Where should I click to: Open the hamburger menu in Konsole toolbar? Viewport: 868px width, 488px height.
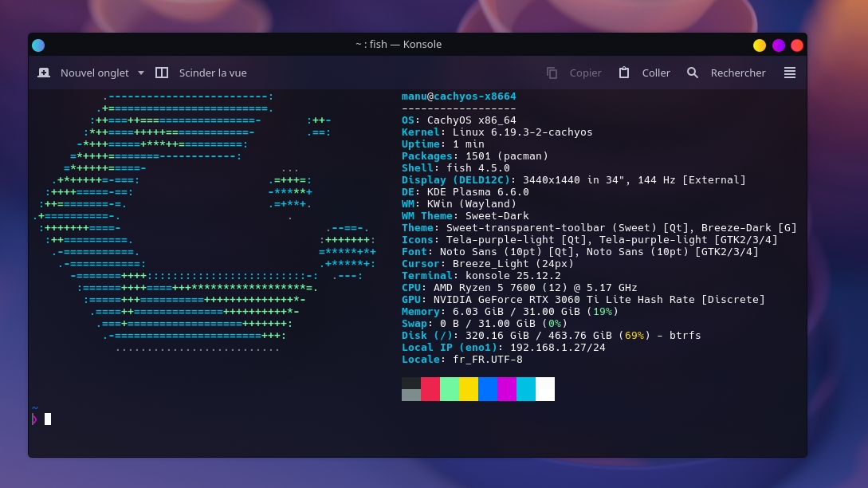(790, 73)
